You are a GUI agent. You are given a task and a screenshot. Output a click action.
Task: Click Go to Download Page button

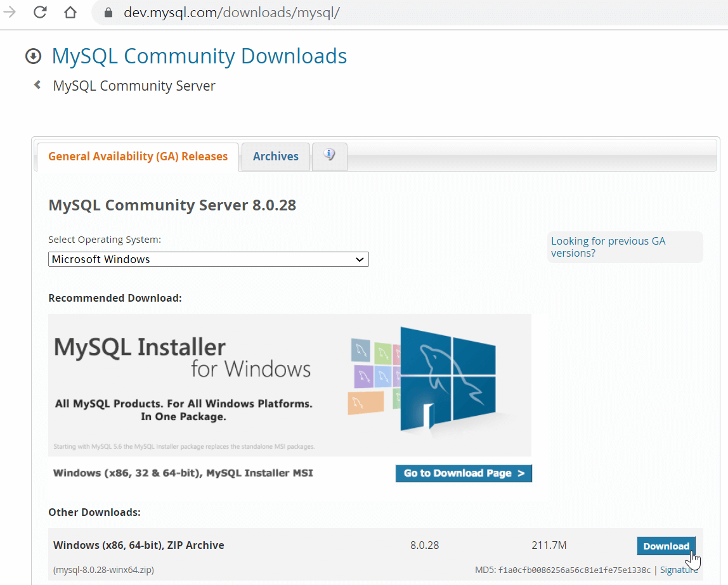(464, 473)
